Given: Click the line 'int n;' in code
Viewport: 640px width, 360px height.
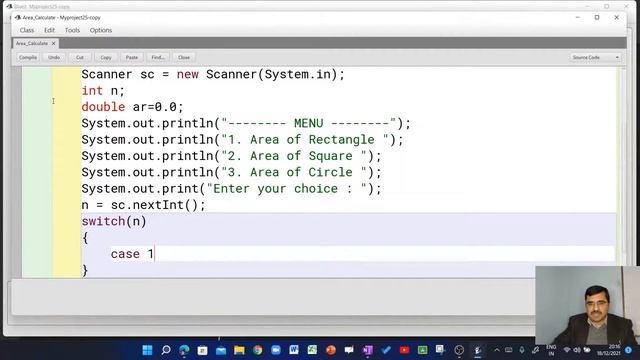Looking at the screenshot, I should [x=103, y=91].
